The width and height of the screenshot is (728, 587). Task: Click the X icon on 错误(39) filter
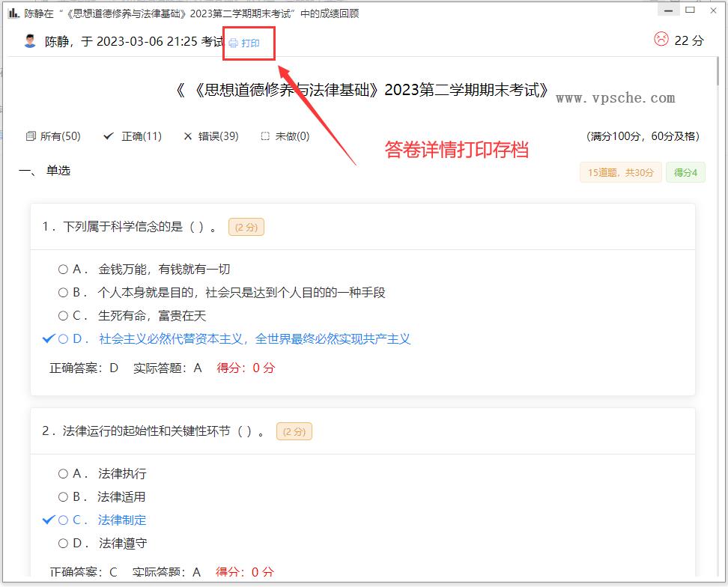point(186,136)
